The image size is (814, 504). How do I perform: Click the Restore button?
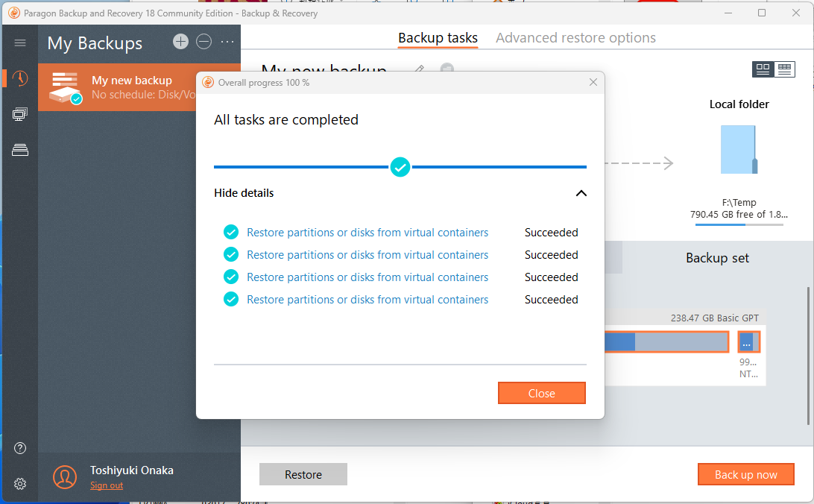[303, 474]
